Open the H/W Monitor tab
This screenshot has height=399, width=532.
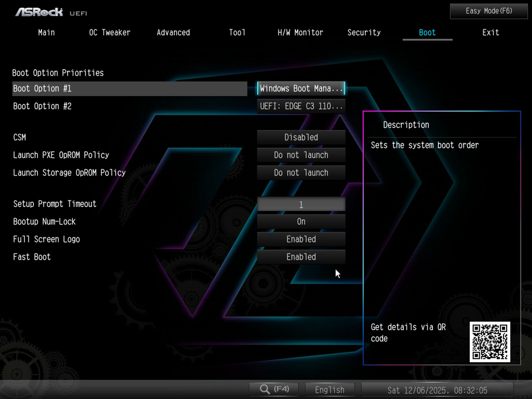tap(300, 32)
